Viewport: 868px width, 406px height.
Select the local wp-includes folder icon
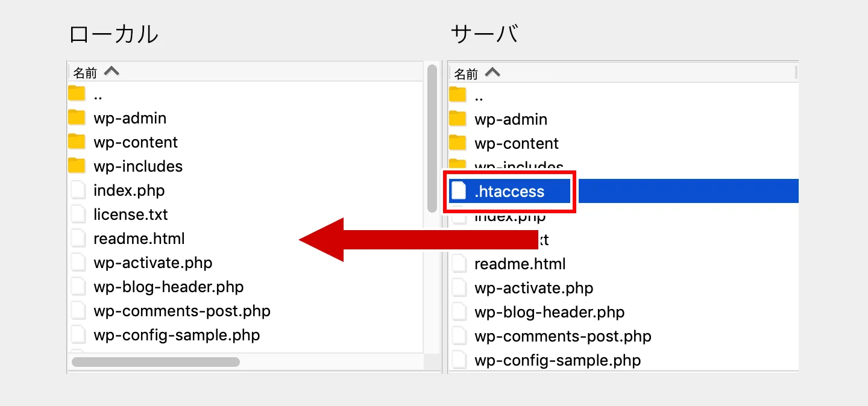click(77, 166)
